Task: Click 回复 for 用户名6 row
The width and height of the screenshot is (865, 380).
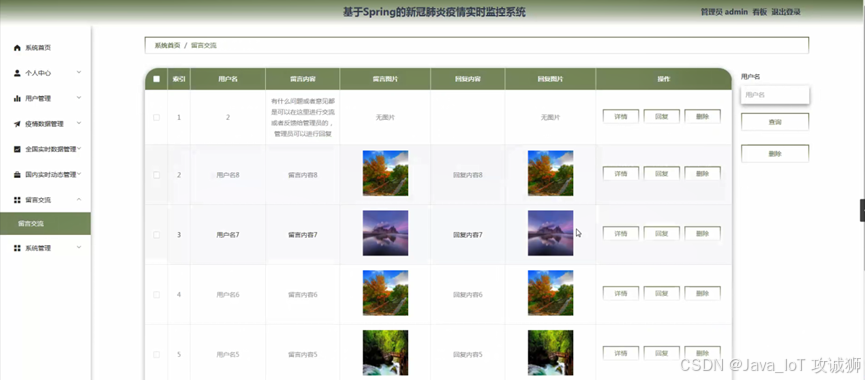Action: [661, 293]
